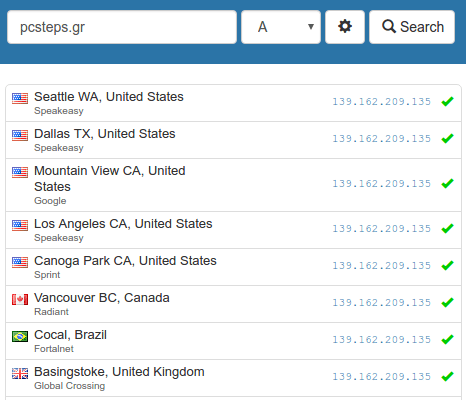466x400 pixels.
Task: Open IP address link for Vancouver BC
Action: point(382,302)
